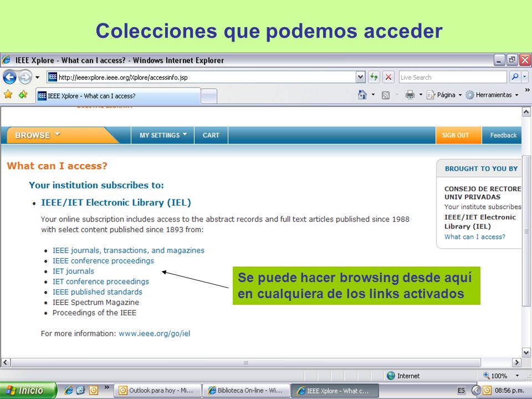Click the Feedback button
The height and width of the screenshot is (399, 532).
point(502,135)
